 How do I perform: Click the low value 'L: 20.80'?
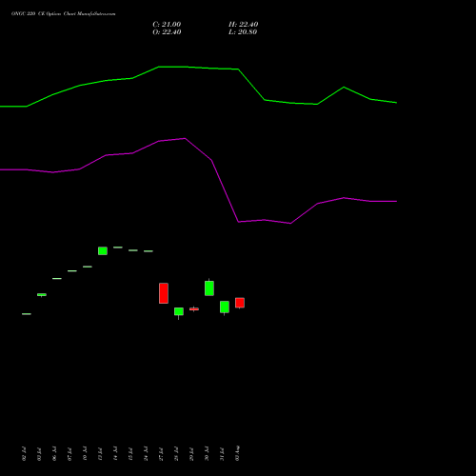[x=243, y=32]
